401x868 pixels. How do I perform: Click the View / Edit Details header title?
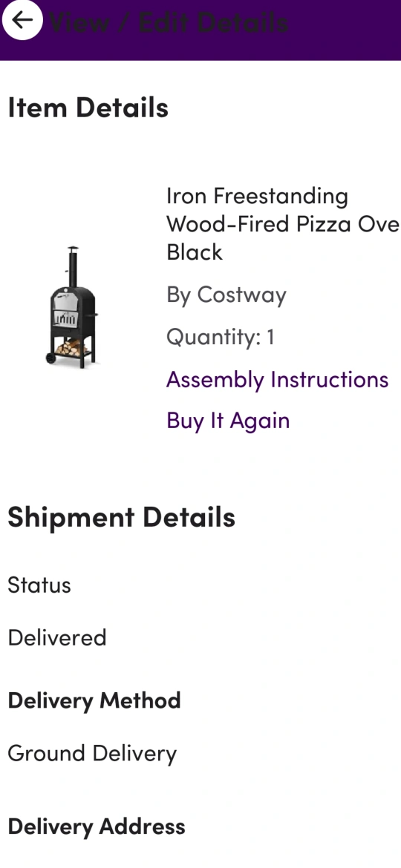[x=169, y=23]
